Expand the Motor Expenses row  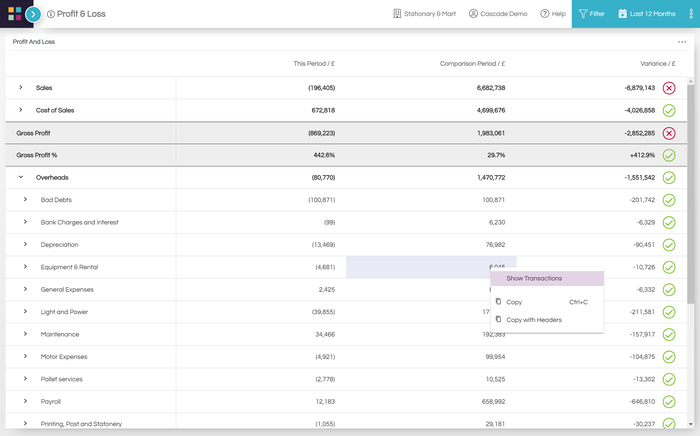[25, 356]
